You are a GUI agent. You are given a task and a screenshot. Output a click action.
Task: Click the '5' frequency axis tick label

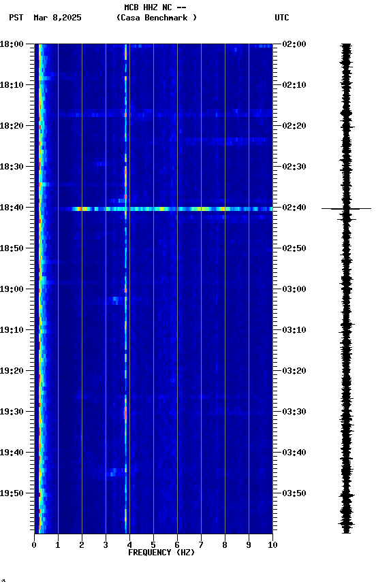point(153,545)
